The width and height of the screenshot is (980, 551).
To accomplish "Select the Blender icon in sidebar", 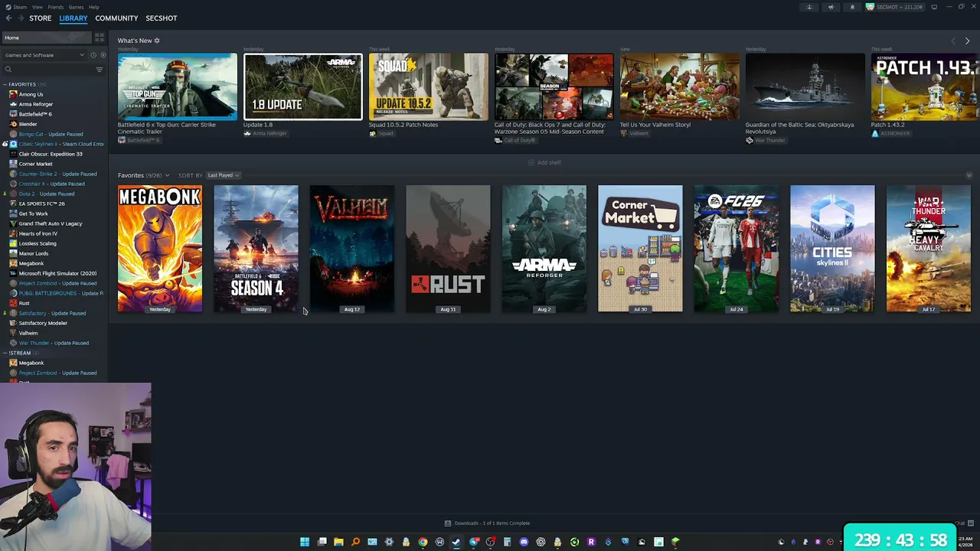I will [13, 124].
